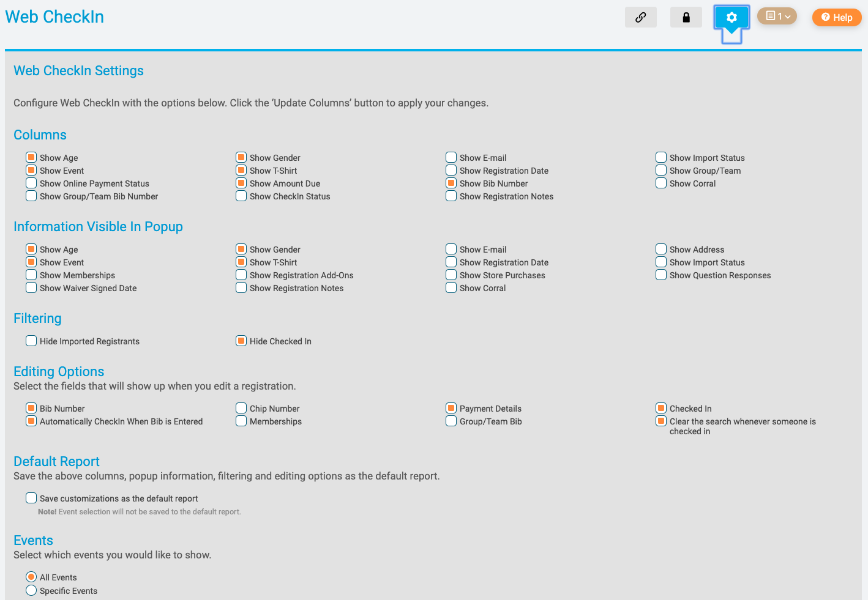Toggle Checked In editing option

click(661, 408)
